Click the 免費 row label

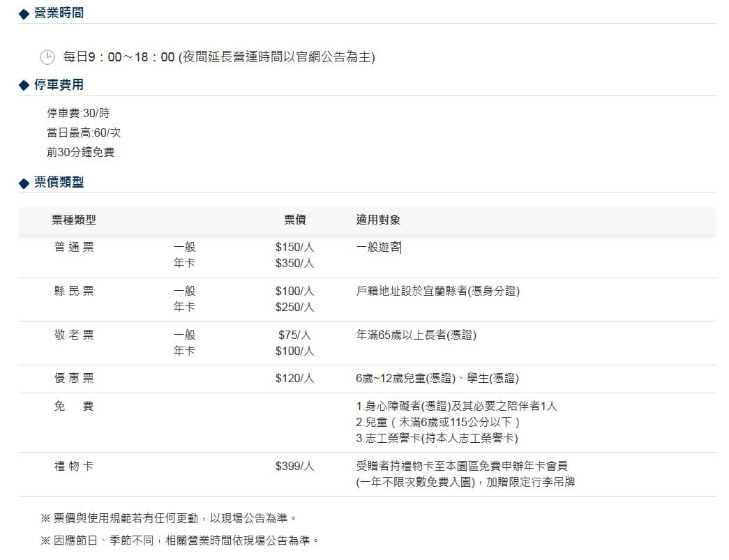click(x=74, y=406)
